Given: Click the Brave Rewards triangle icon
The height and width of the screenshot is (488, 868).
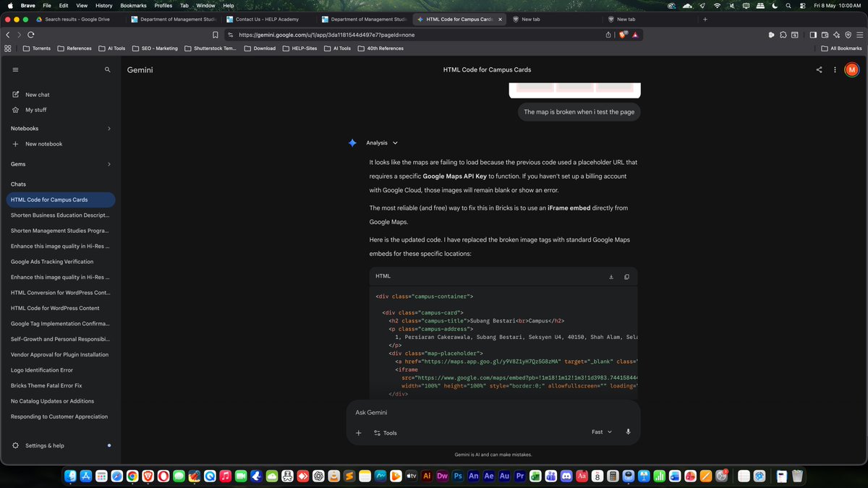Looking at the screenshot, I should click(x=634, y=34).
